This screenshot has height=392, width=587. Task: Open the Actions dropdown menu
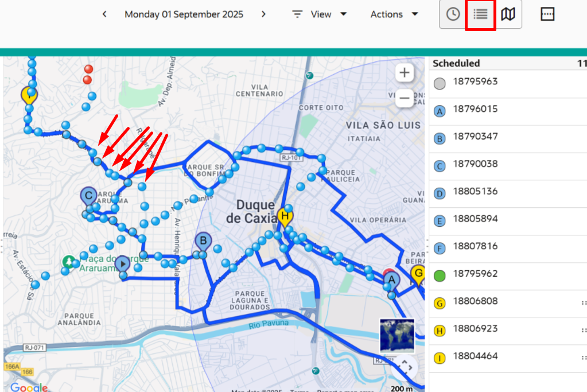tap(394, 14)
